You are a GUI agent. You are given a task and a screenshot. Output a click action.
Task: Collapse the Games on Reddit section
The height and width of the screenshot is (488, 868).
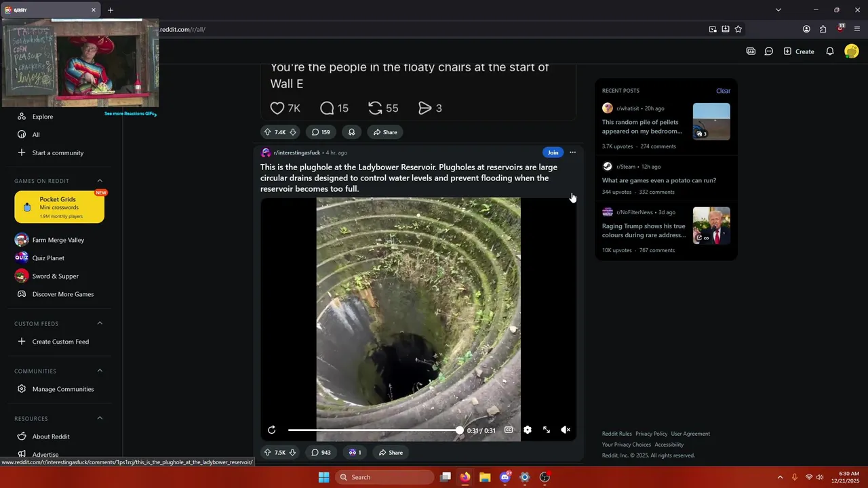point(100,181)
